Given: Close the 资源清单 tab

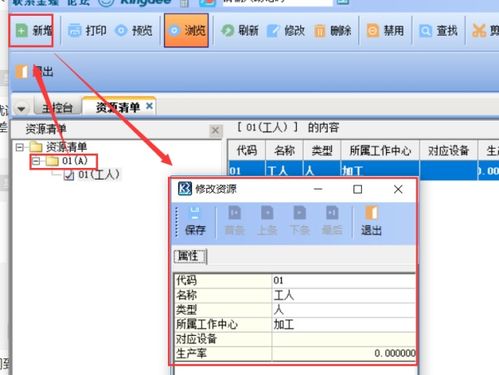Looking at the screenshot, I should pyautogui.click(x=149, y=106).
